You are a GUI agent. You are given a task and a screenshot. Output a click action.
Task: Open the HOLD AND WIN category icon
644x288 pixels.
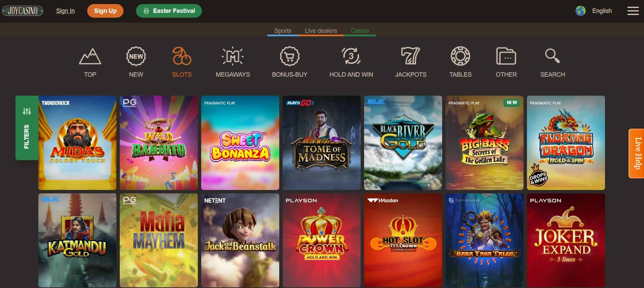[351, 56]
